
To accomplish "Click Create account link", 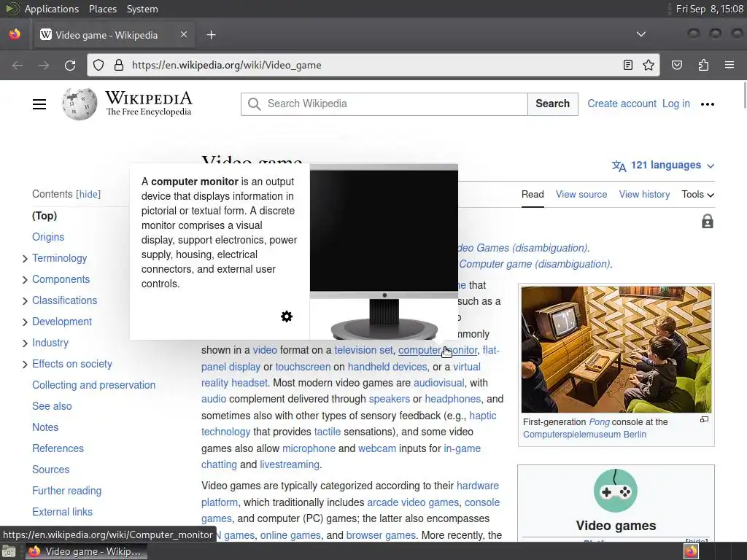I will (622, 104).
